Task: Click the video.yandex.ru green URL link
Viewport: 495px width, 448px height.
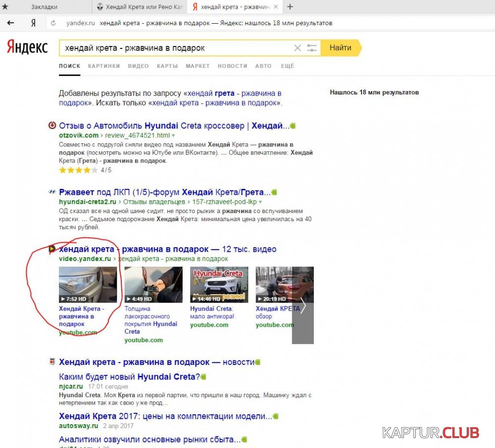Action: click(x=85, y=259)
